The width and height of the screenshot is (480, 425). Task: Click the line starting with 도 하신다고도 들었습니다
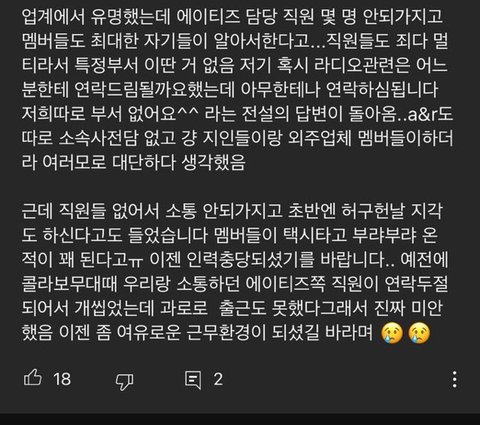pyautogui.click(x=230, y=235)
